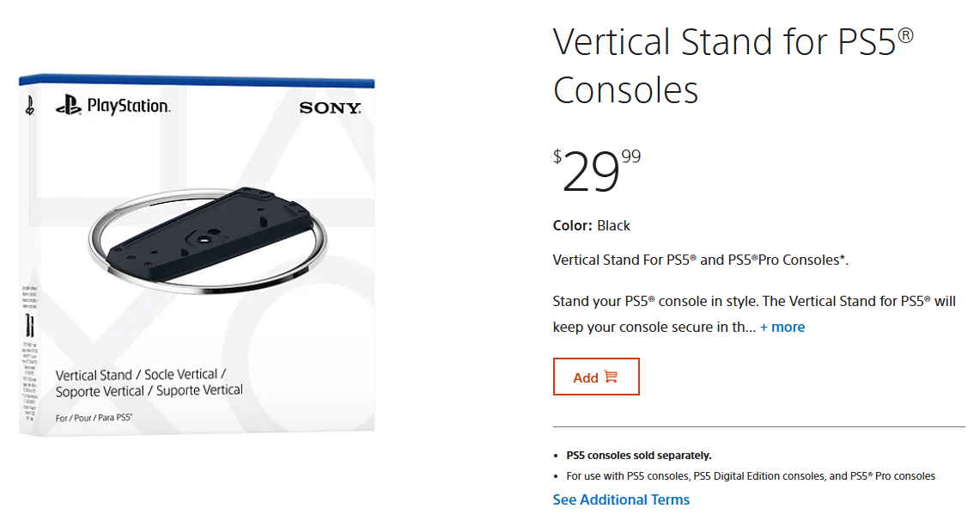
Task: Click the Color: label
Action: (572, 225)
